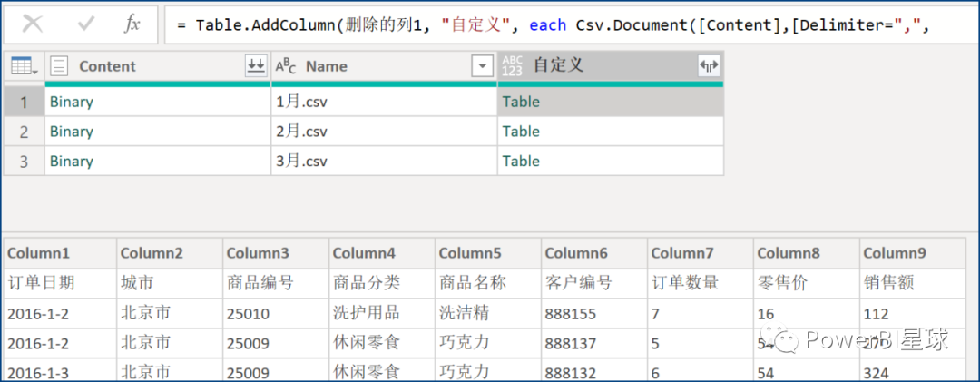The width and height of the screenshot is (980, 382).
Task: Click the ABC text type icon on Name column
Action: (x=285, y=65)
